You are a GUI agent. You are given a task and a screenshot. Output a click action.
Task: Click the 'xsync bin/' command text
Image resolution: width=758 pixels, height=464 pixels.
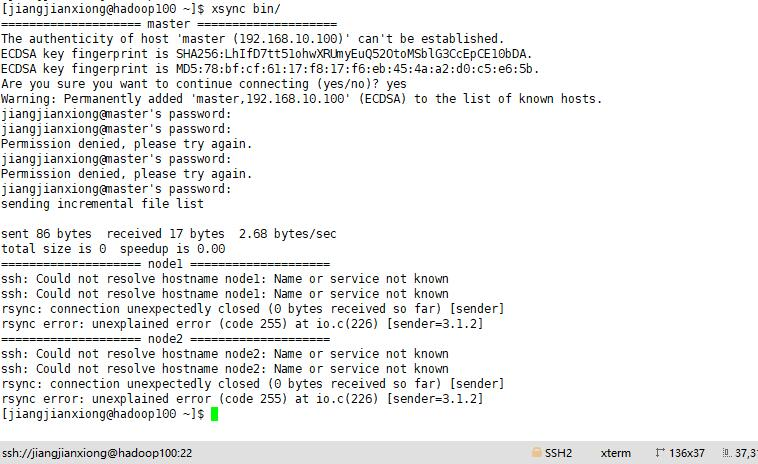tap(246, 9)
